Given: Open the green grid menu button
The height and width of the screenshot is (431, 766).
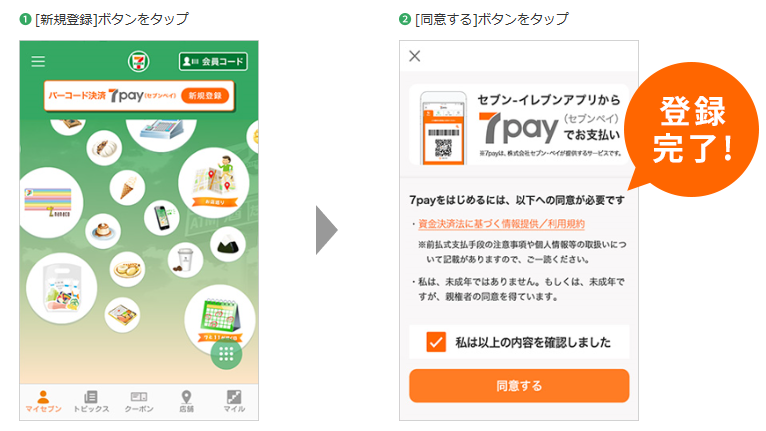Looking at the screenshot, I should click(x=226, y=354).
